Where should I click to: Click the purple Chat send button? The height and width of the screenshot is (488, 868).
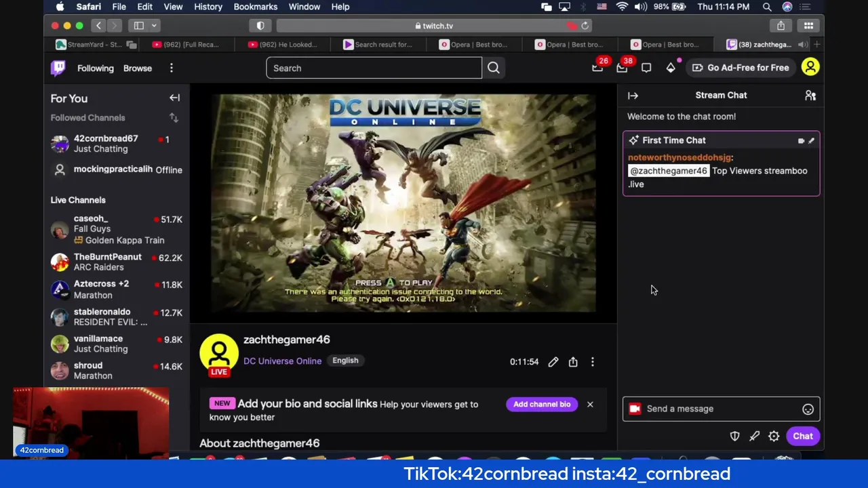tap(803, 436)
